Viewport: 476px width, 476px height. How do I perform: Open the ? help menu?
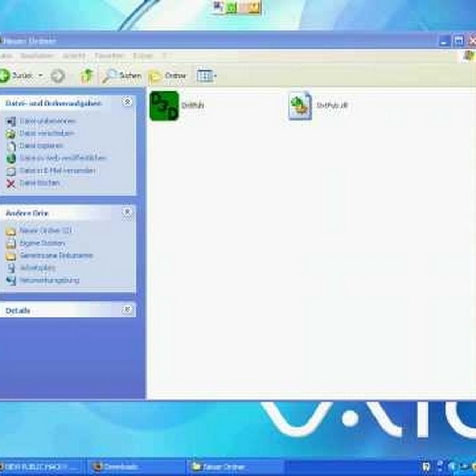coord(165,56)
